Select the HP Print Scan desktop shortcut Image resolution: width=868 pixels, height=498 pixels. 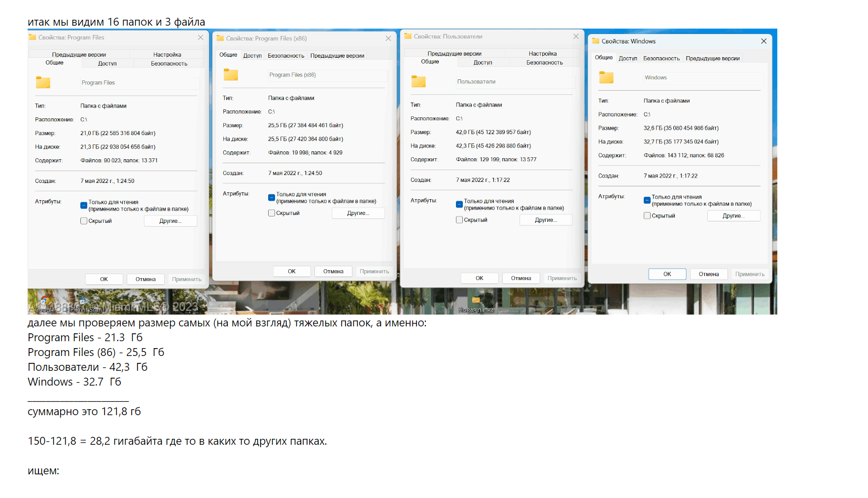(84, 306)
